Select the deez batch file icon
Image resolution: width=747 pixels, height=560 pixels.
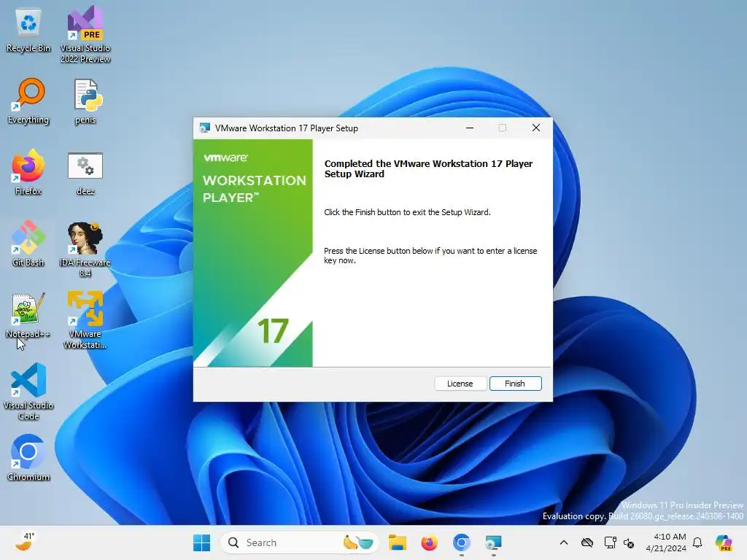coord(85,173)
